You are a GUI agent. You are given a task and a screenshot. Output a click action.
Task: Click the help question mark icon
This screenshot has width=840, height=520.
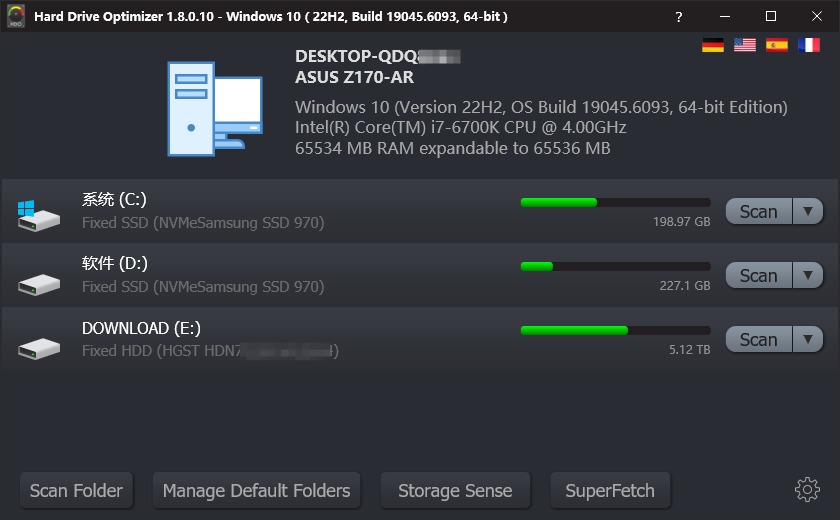point(679,17)
